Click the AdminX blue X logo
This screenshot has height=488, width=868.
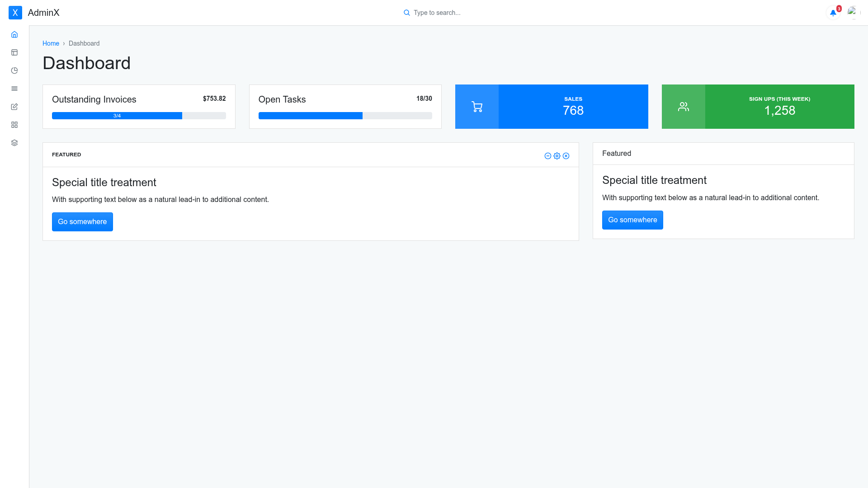pyautogui.click(x=15, y=13)
